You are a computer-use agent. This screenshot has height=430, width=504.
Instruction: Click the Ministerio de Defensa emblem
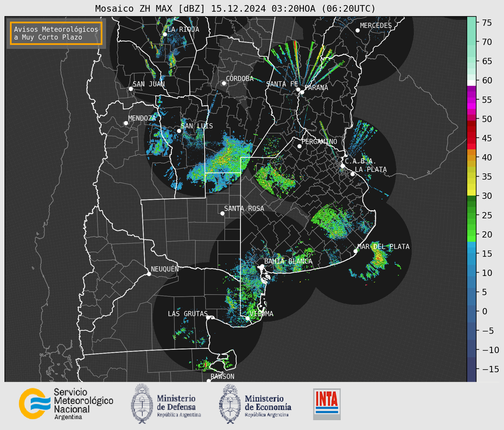[x=142, y=404]
